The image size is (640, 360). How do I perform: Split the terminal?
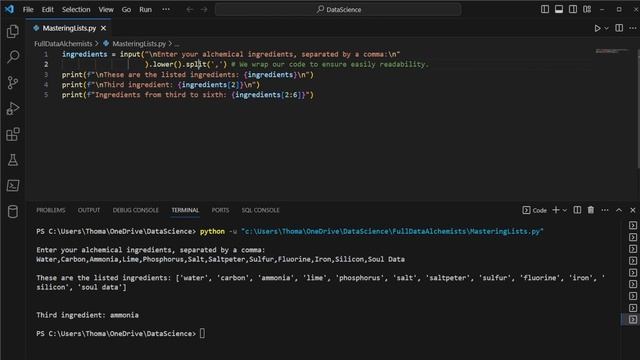pos(577,210)
